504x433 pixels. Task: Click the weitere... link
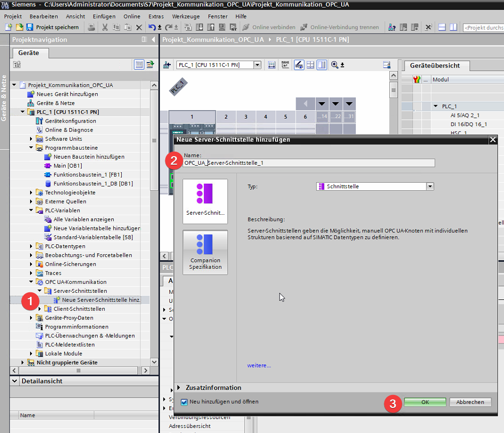tap(259, 365)
